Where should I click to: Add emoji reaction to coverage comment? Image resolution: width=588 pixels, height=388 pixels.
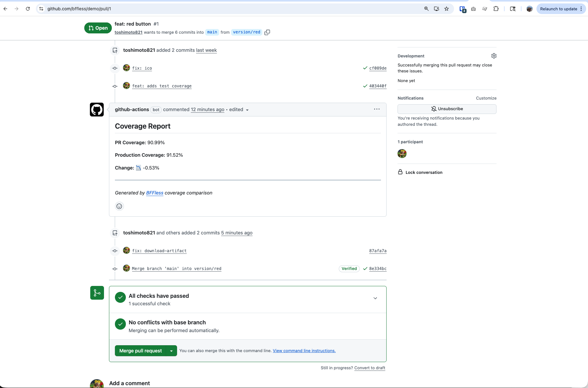pyautogui.click(x=119, y=206)
